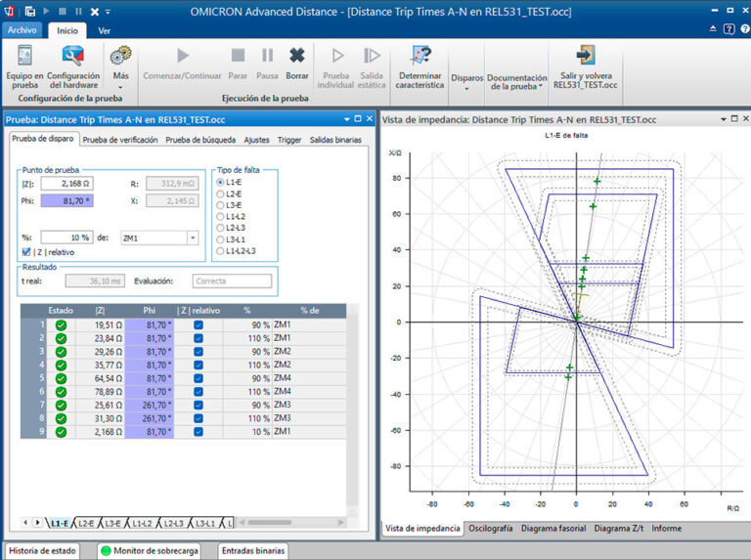This screenshot has height=560, width=751.
Task: Open Configuración del hardware
Action: pyautogui.click(x=73, y=66)
